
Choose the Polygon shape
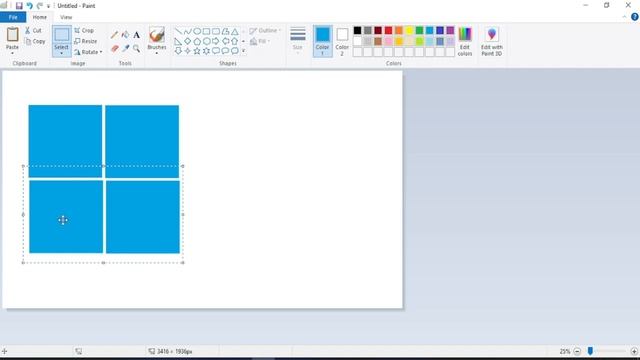coord(225,31)
